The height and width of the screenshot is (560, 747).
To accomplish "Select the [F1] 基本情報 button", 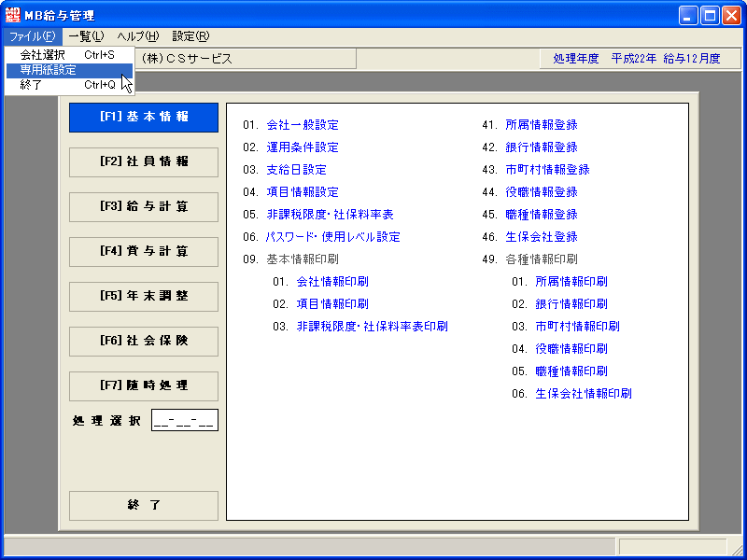I will 144,118.
